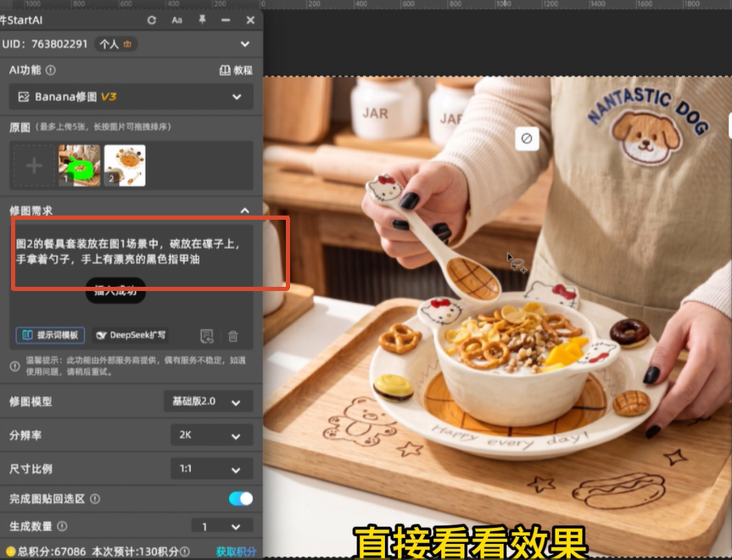This screenshot has height=560, width=732.
Task: Click the UID: 763802291 text
Action: [45, 44]
